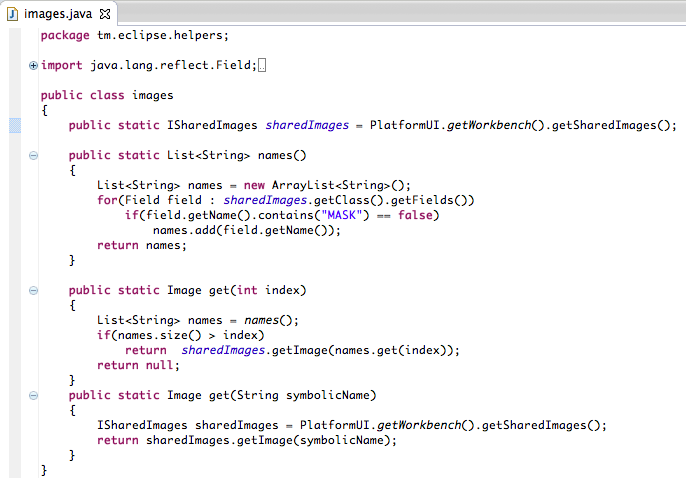Close the images.java editor tab
The image size is (686, 478).
pos(105,13)
